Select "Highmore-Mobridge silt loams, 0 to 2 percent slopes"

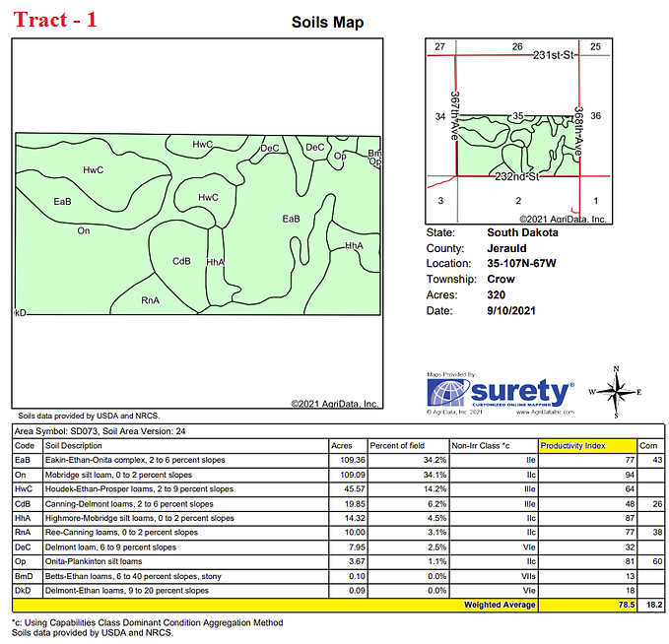click(x=140, y=518)
